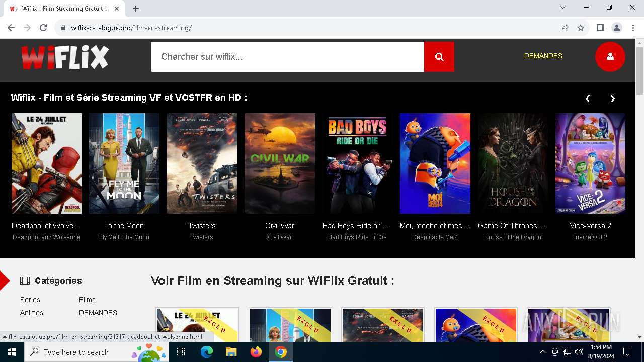Viewport: 644px width, 362px height.
Task: Show hidden system tray icons
Action: [542, 352]
